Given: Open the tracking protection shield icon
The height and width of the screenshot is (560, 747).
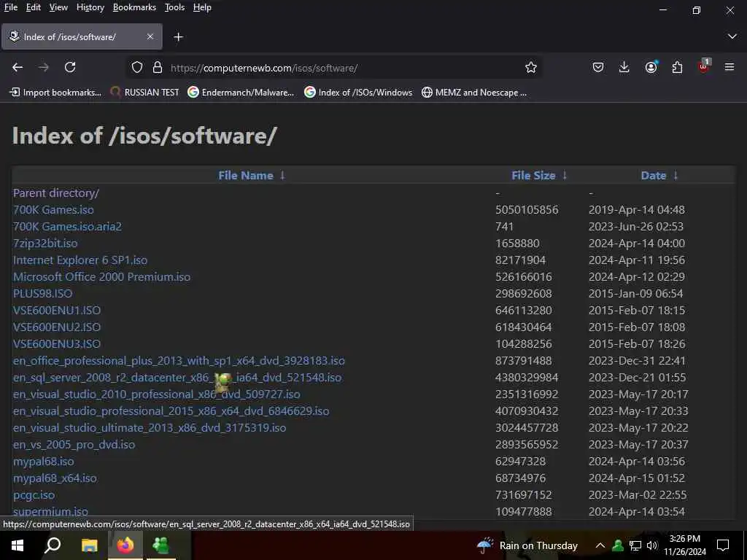Looking at the screenshot, I should [x=137, y=68].
